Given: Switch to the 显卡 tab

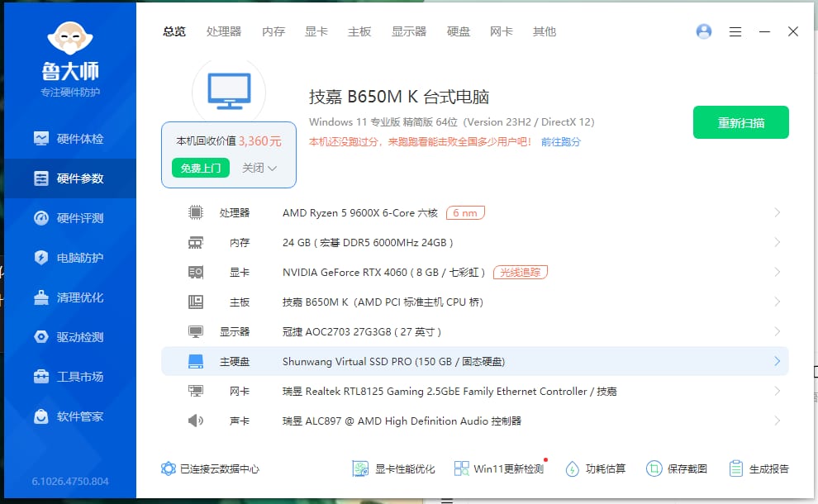Looking at the screenshot, I should [316, 32].
